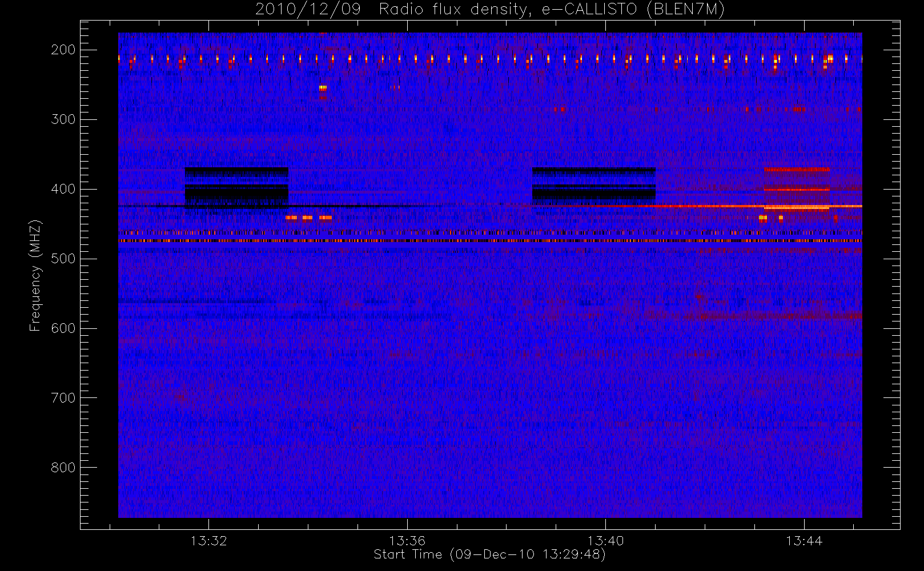Click the red burst region near 13:44 at 400 MHz
This screenshot has height=571, width=924.
point(797,190)
